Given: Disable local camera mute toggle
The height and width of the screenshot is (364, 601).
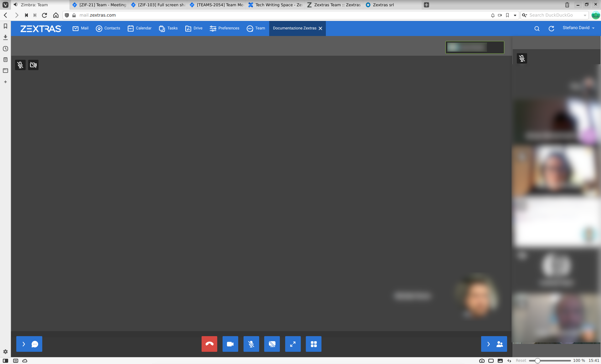Looking at the screenshot, I should click(x=33, y=65).
